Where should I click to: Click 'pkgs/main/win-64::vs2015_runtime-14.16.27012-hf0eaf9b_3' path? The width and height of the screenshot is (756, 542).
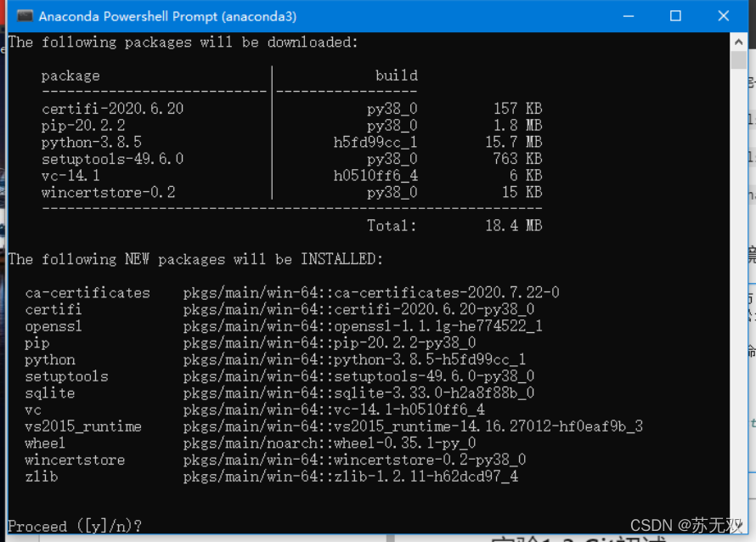pos(413,426)
